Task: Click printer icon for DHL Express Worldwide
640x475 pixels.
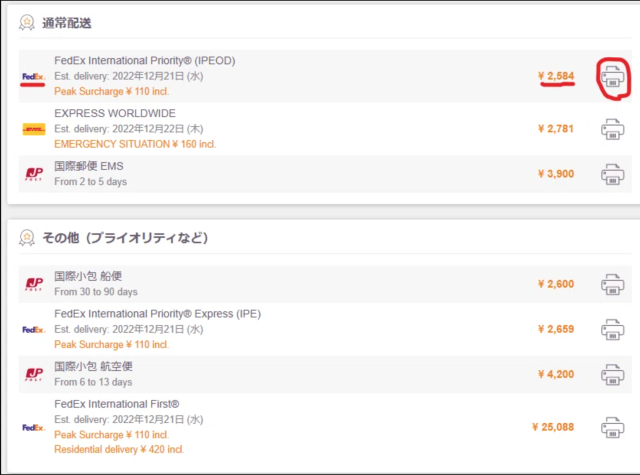Action: [612, 129]
